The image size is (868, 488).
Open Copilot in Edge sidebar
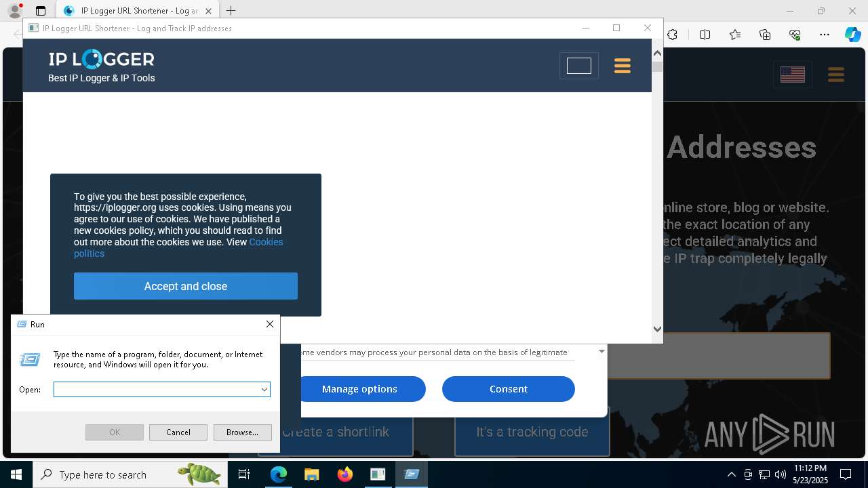click(x=852, y=35)
